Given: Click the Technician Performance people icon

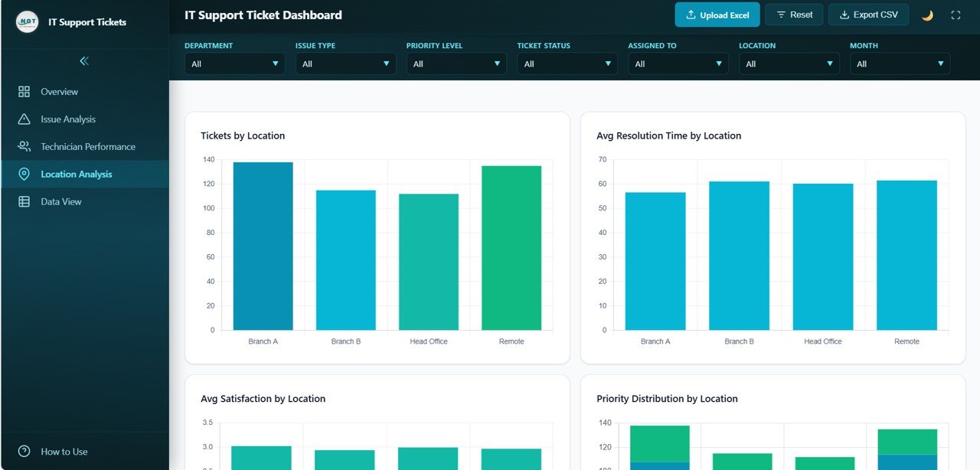Looking at the screenshot, I should (x=24, y=147).
